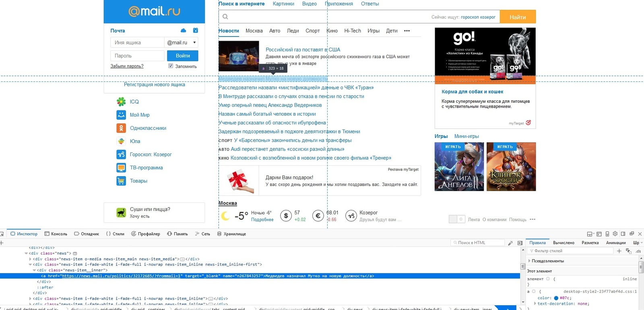
Task: Expand the Псевдоэлементы section
Action: coord(529,261)
